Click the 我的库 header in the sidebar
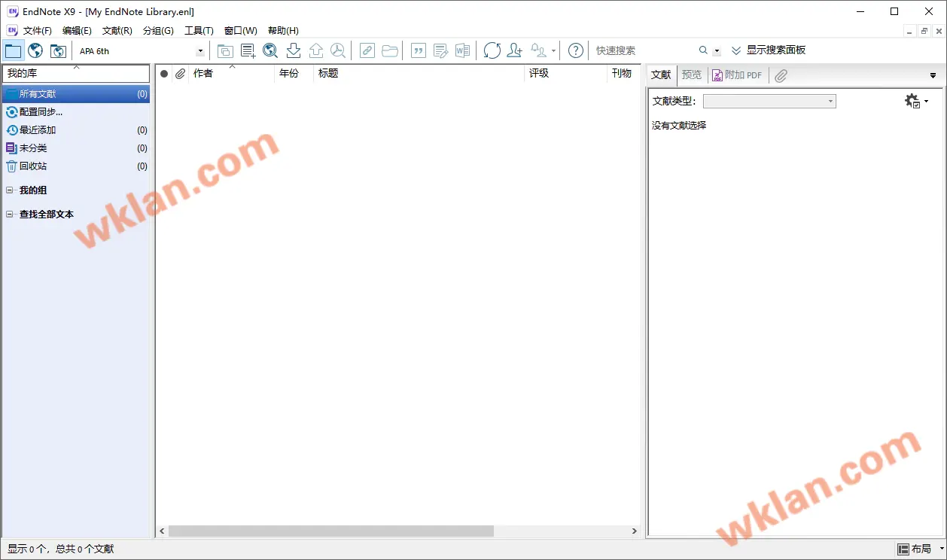The width and height of the screenshot is (947, 560). pyautogui.click(x=76, y=73)
